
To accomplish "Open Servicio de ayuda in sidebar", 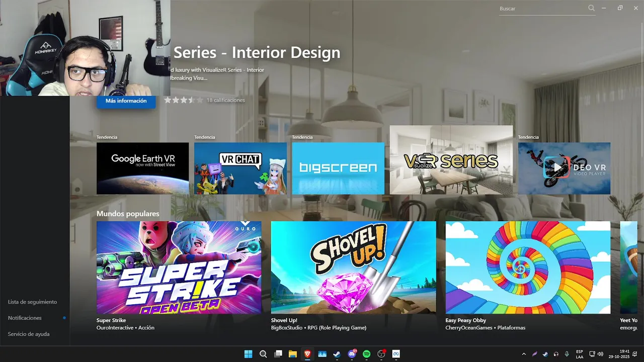I will point(29,334).
